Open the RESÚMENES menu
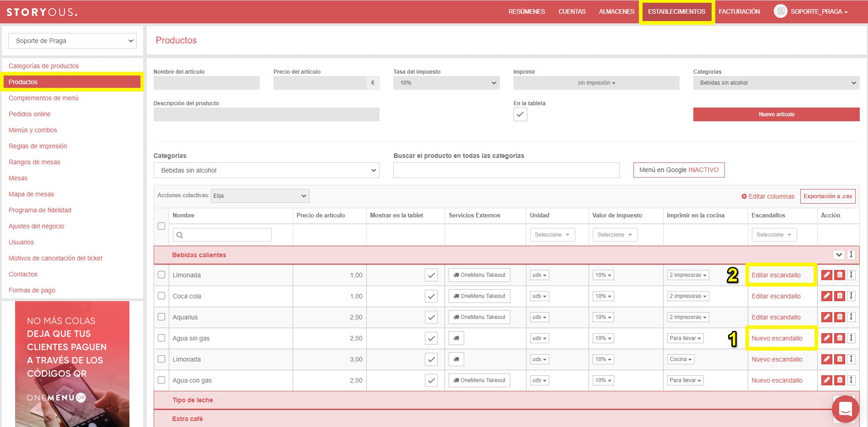 [526, 11]
